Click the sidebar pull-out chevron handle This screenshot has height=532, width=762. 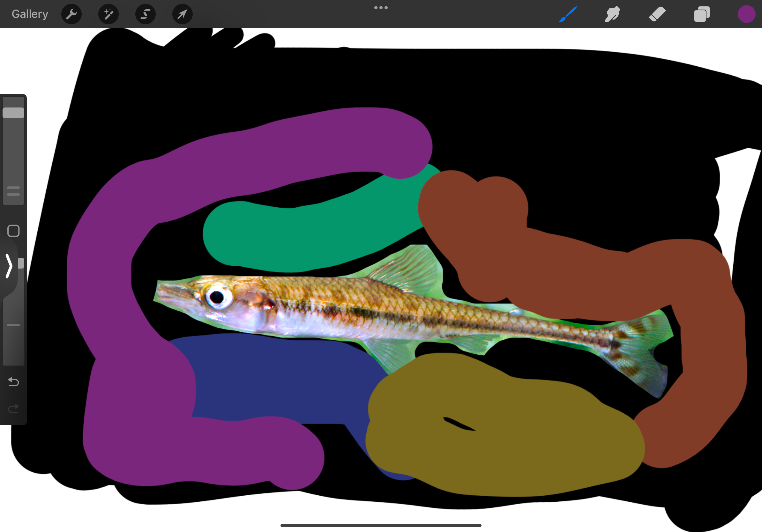(9, 266)
